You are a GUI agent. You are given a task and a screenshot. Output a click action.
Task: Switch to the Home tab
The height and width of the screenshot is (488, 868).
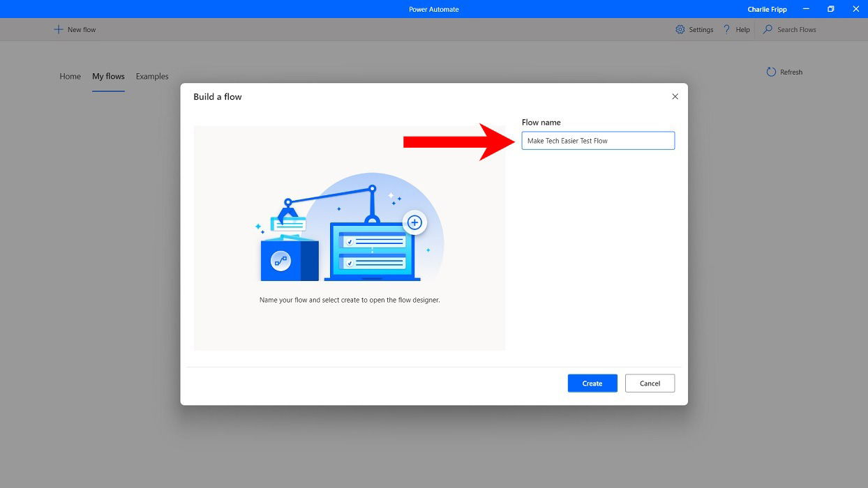[x=70, y=76]
